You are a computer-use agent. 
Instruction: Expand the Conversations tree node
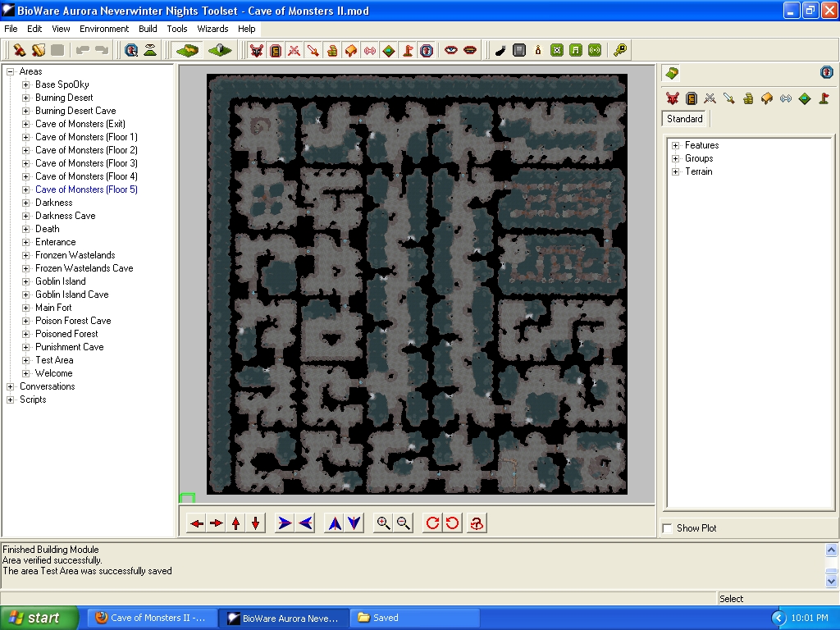[x=11, y=386]
